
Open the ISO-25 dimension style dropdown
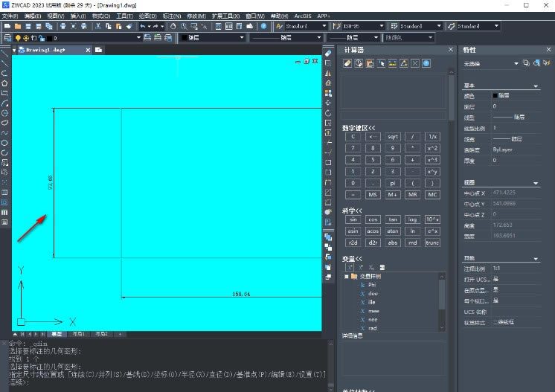(381, 26)
